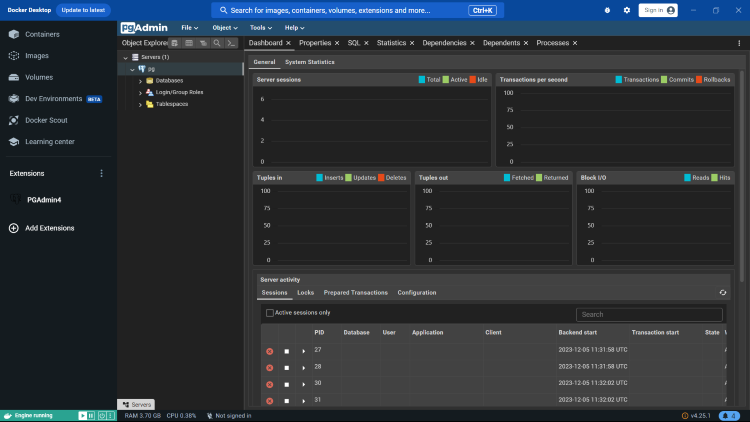
Task: Refresh the Server activity panel
Action: point(723,293)
